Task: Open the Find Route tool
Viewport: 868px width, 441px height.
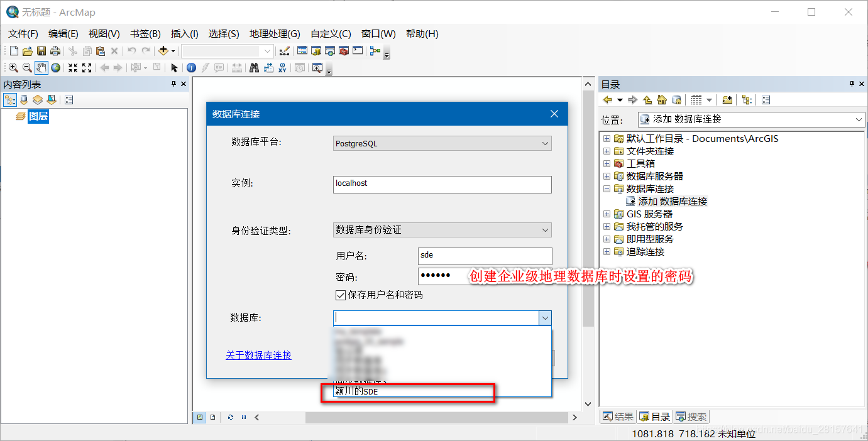Action: click(268, 68)
